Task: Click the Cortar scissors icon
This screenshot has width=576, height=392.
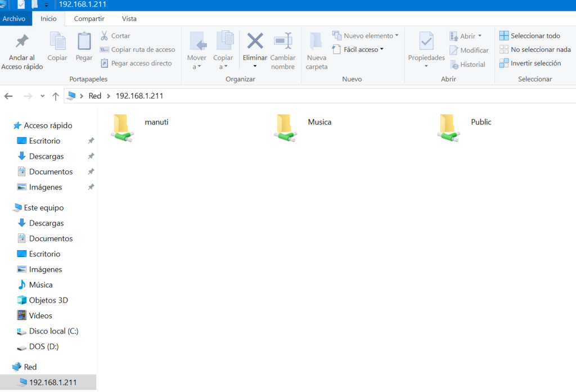Action: point(104,35)
